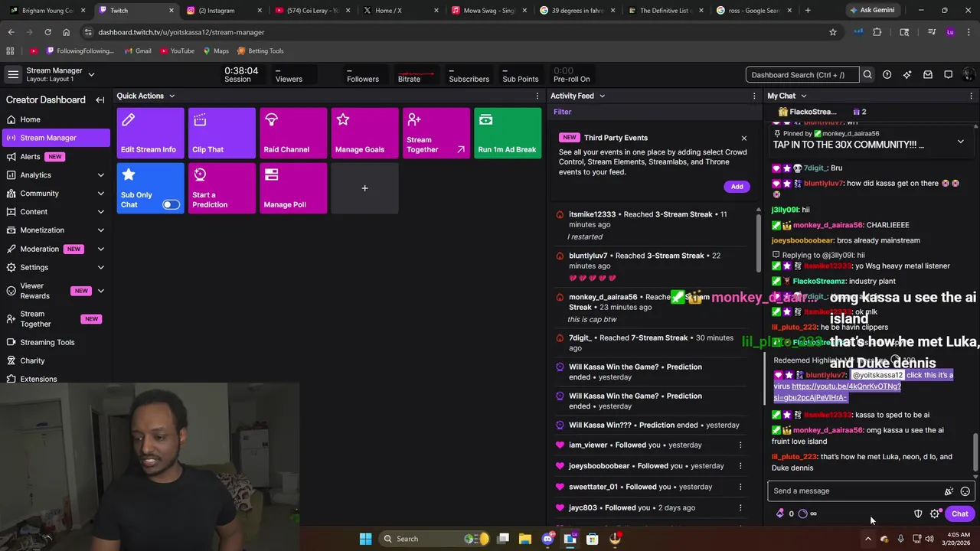980x551 pixels.
Task: Open the Manage Poll quick action
Action: pos(293,188)
